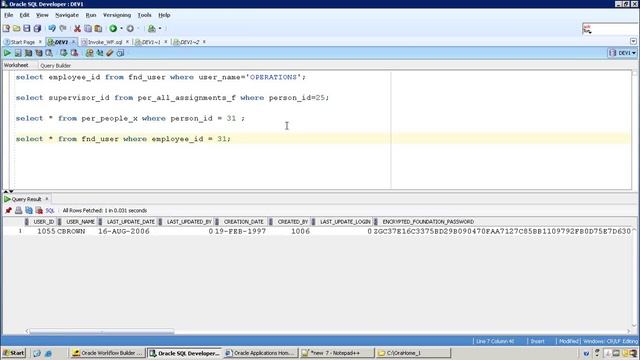640x360 pixels.
Task: Select the 16-AUG-2006 cell in results
Action: 124,231
